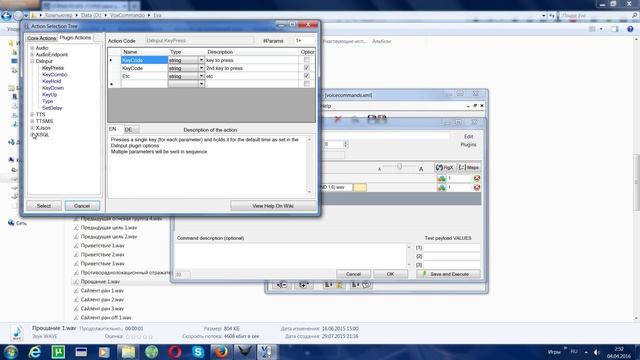Expand the Audio tree node
640x360 pixels.
32,48
